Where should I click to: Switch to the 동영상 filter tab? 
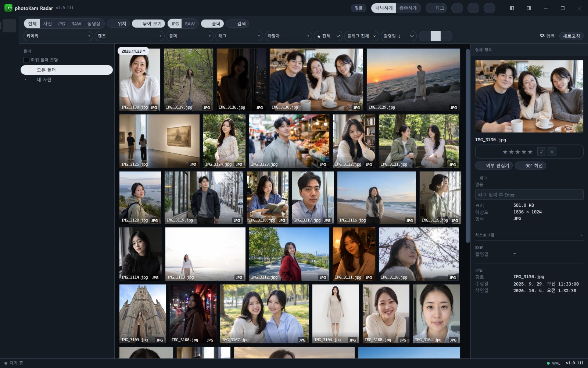click(94, 24)
